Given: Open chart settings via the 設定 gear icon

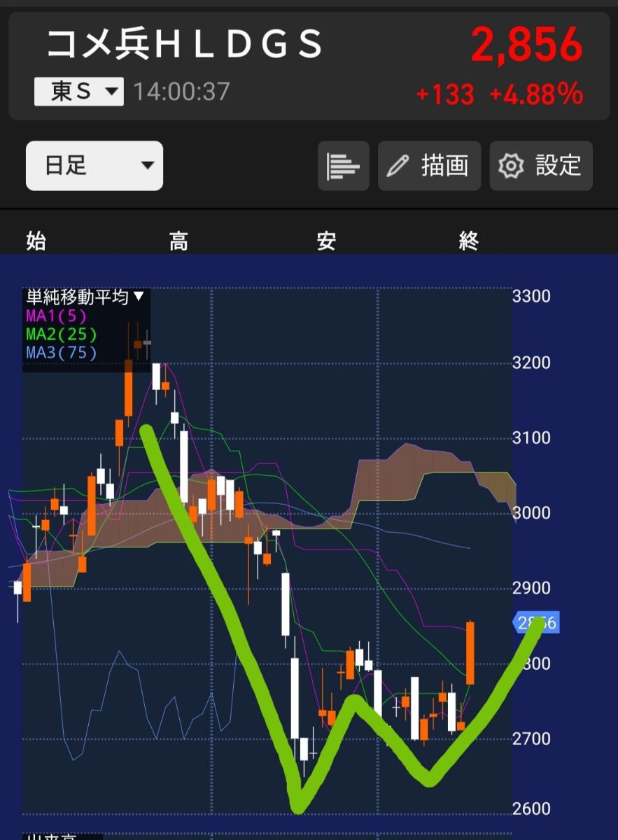Looking at the screenshot, I should pyautogui.click(x=540, y=166).
